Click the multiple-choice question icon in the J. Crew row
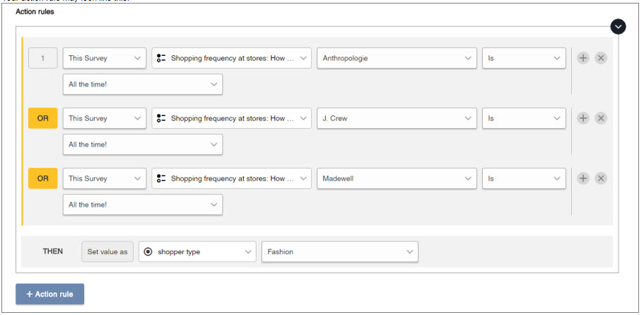This screenshot has width=644, height=315. (161, 118)
